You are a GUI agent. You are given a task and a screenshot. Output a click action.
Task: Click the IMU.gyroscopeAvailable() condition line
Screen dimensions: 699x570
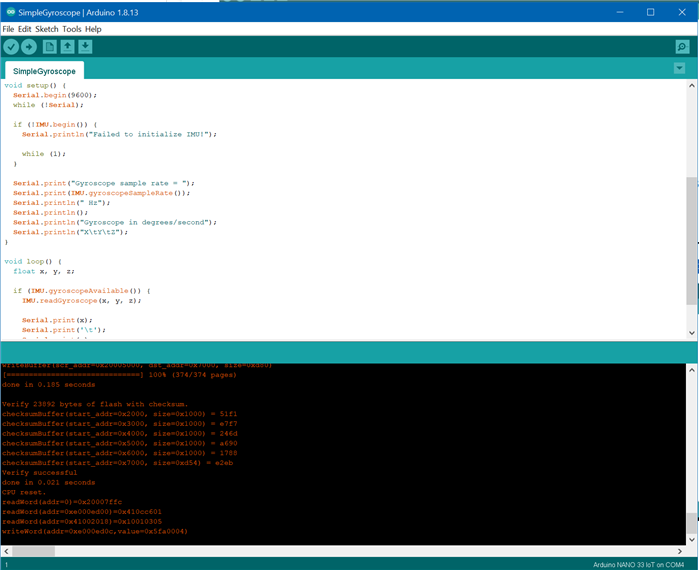click(x=82, y=291)
